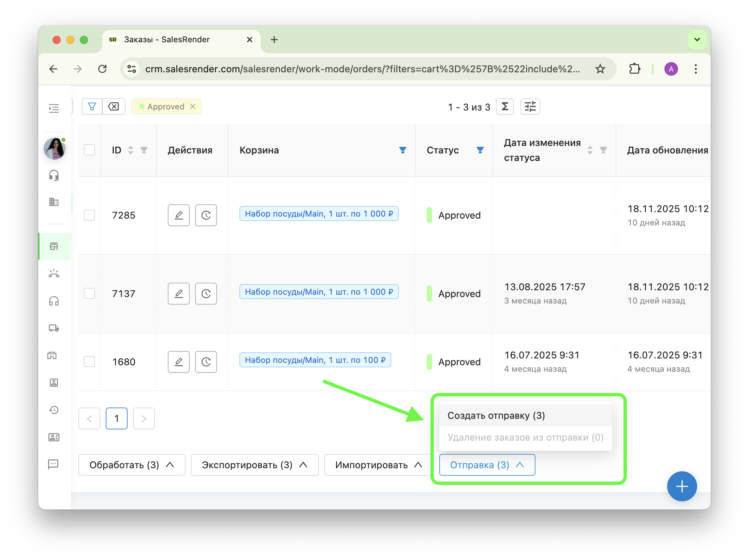Open the sigma totals summary
The height and width of the screenshot is (560, 749).
pyautogui.click(x=505, y=107)
